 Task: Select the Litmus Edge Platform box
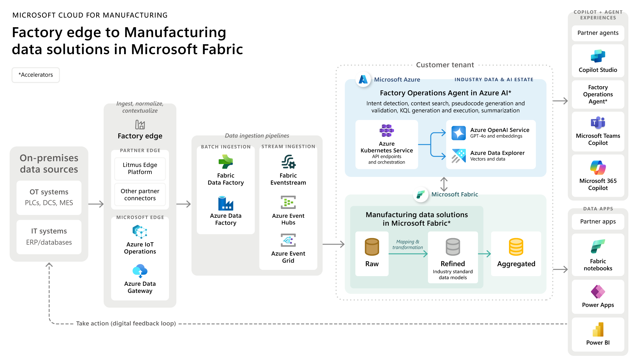coord(140,168)
